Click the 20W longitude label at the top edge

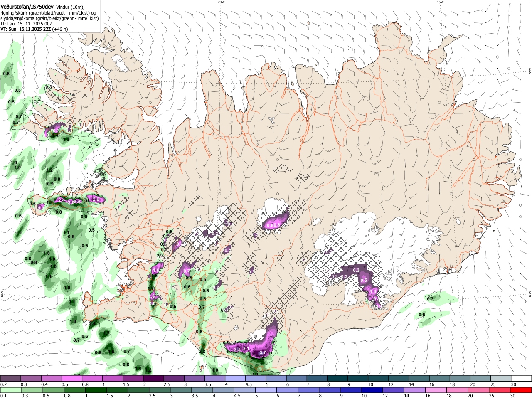tap(221, 2)
